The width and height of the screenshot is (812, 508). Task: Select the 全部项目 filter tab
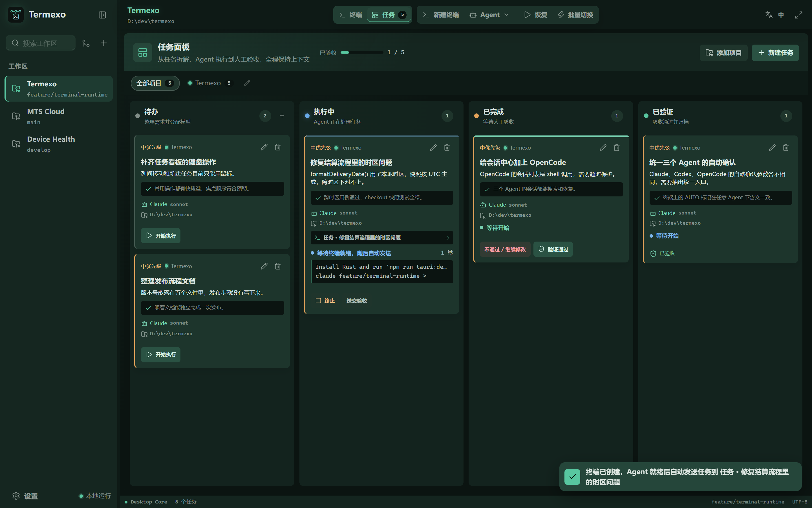click(x=155, y=83)
